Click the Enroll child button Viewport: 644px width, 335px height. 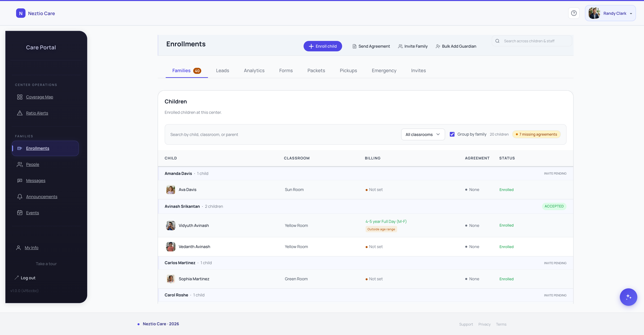(323, 46)
